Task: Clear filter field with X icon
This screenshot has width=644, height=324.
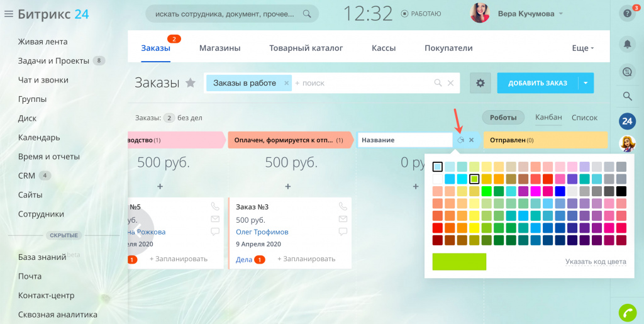Action: pos(450,83)
